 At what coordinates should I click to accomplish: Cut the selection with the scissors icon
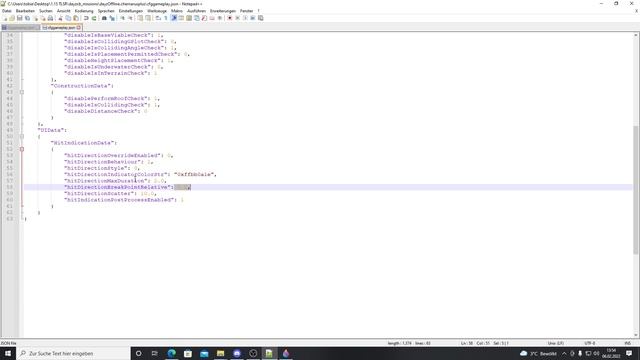point(60,18)
